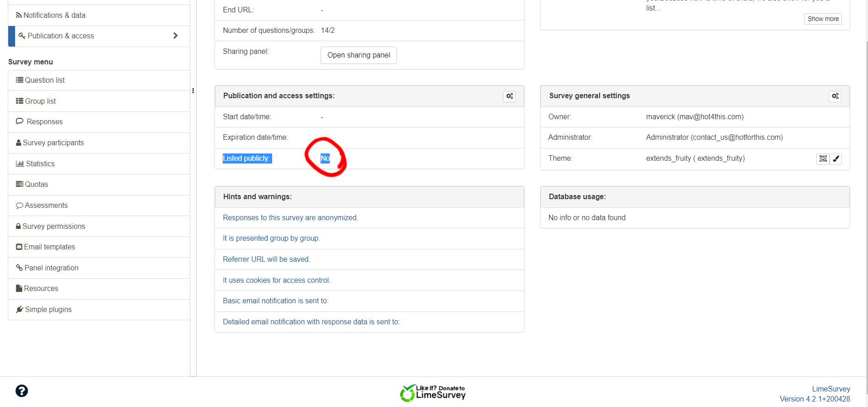View the Statistics page

[99, 164]
